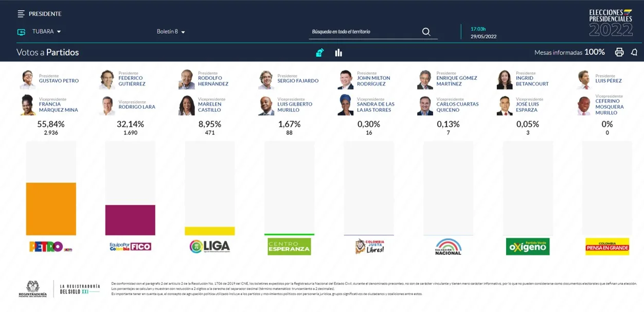644x312 pixels.
Task: Click the Oxígeno Partido Verde logo
Action: tap(528, 246)
